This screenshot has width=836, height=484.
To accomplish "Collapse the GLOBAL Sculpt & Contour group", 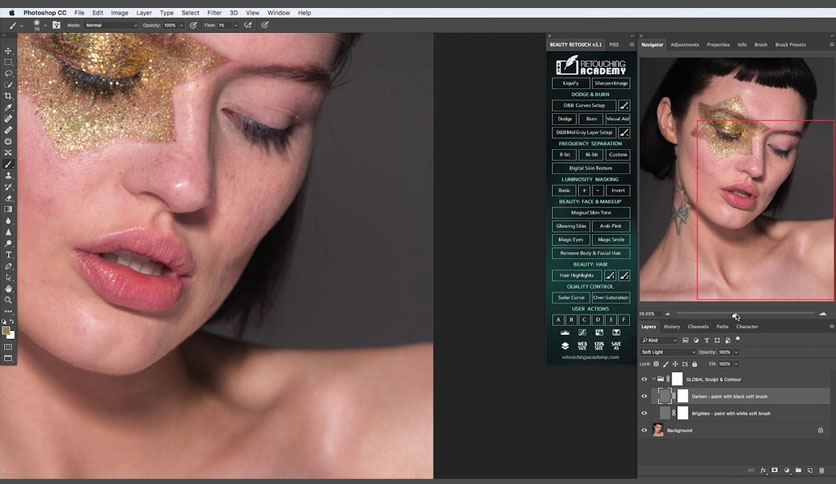I will click(x=654, y=379).
